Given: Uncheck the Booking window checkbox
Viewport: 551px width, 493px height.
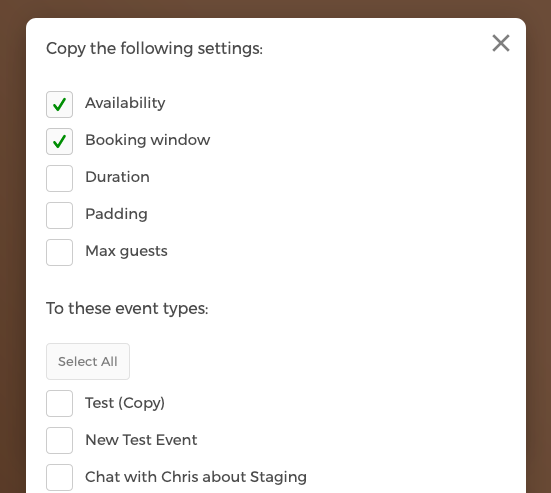Looking at the screenshot, I should (59, 141).
